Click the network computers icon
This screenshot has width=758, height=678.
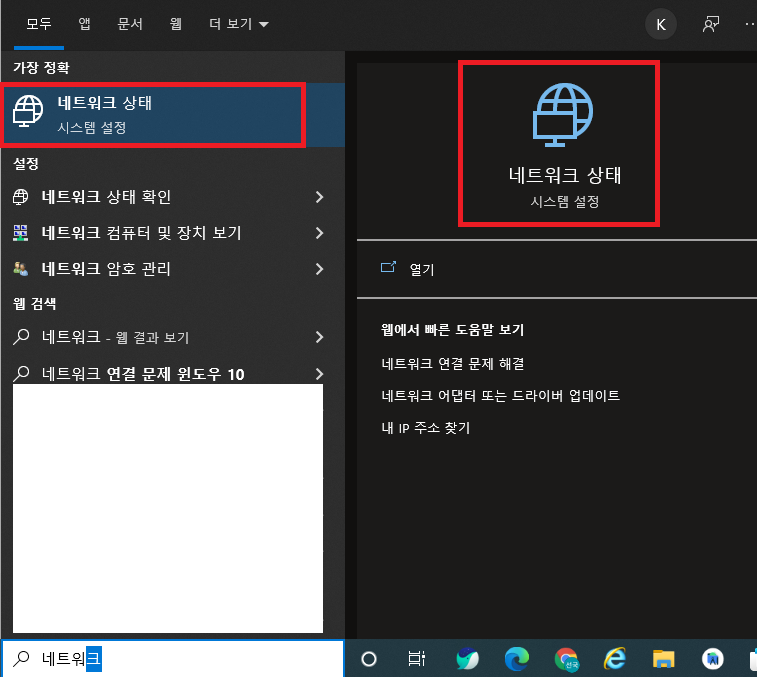click(x=20, y=233)
